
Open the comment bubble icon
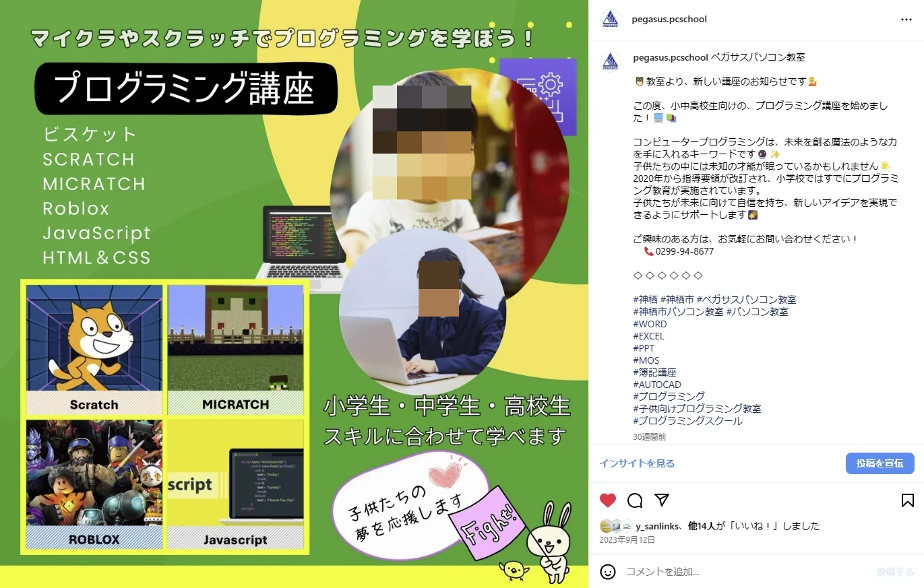(634, 500)
